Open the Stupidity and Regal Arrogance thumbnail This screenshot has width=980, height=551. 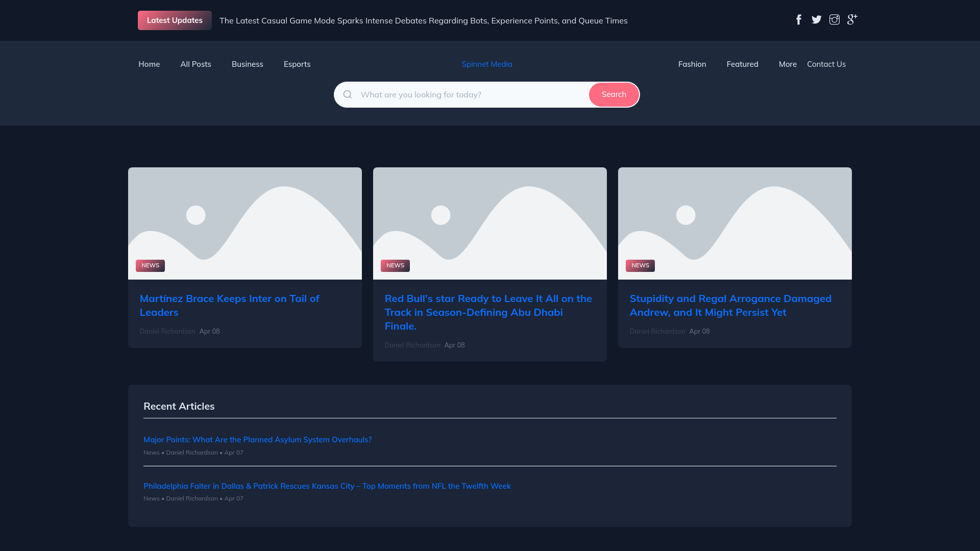(735, 223)
